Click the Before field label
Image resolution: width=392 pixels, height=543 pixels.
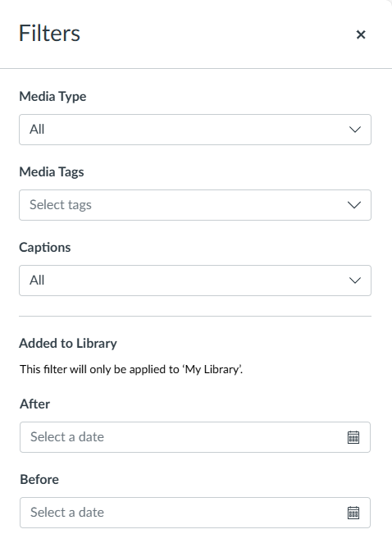coord(39,479)
